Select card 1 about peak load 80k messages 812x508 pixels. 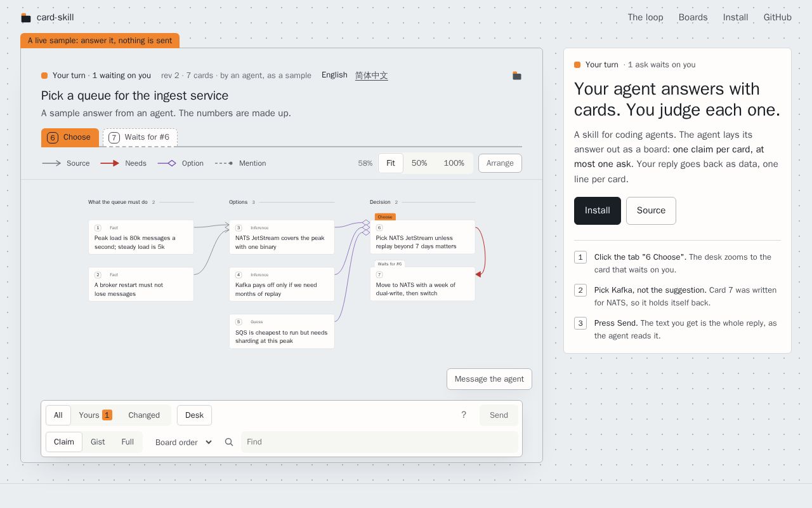141,237
